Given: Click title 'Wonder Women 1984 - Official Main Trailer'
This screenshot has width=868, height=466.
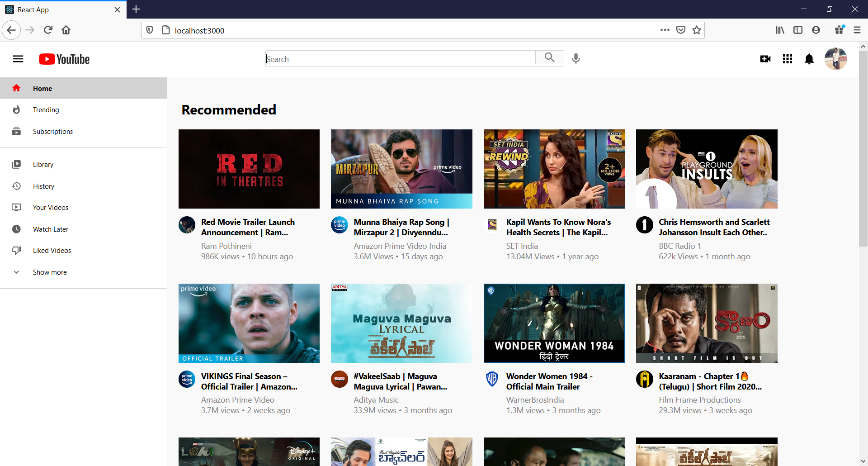Looking at the screenshot, I should [549, 381].
